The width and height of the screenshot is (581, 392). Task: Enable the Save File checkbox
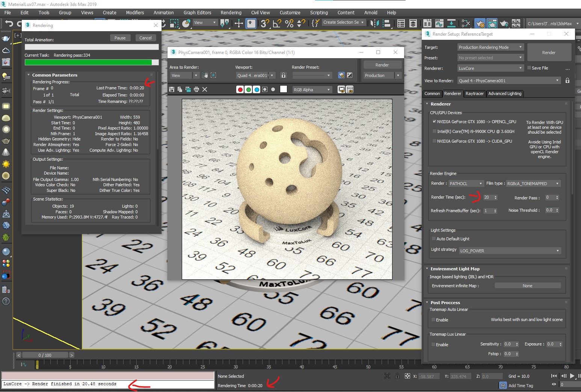pyautogui.click(x=529, y=68)
